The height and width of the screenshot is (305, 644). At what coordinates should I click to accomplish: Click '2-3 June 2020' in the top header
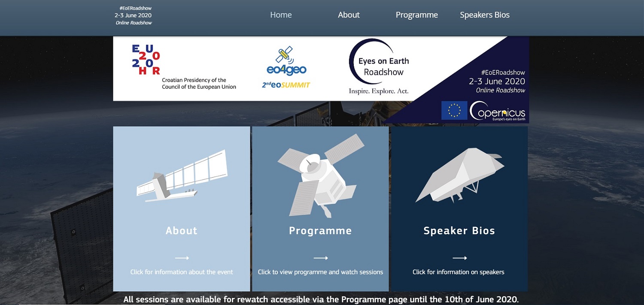(x=133, y=15)
